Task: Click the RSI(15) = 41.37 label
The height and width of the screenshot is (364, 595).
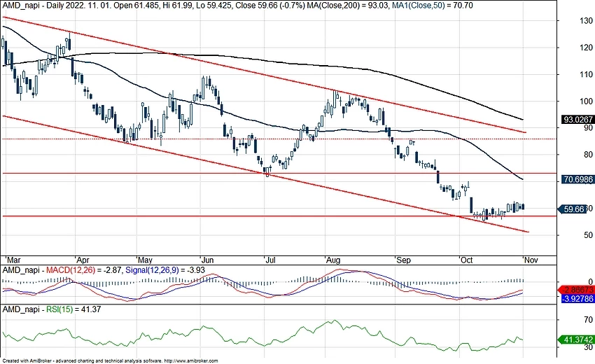Action: click(73, 309)
